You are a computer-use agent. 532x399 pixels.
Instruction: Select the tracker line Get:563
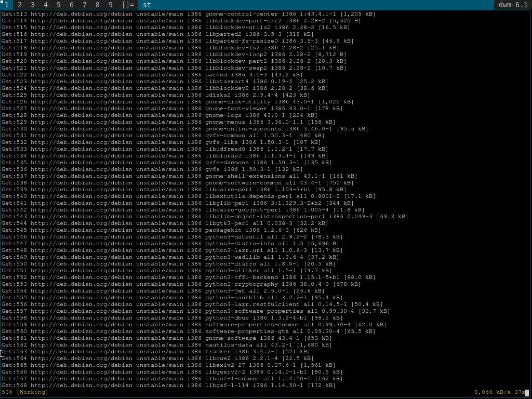coord(155,352)
